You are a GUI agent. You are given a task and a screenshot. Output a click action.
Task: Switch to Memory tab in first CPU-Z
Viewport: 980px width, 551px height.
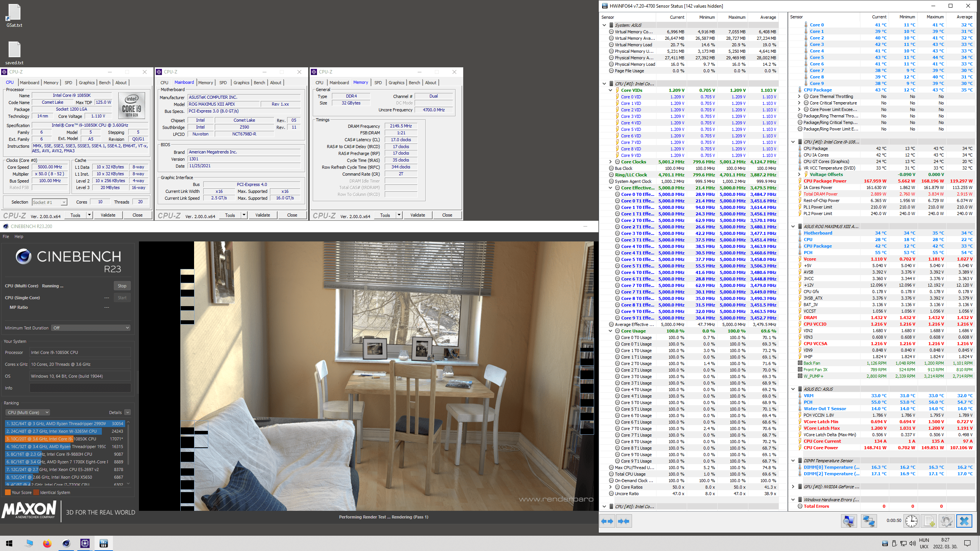tap(51, 83)
